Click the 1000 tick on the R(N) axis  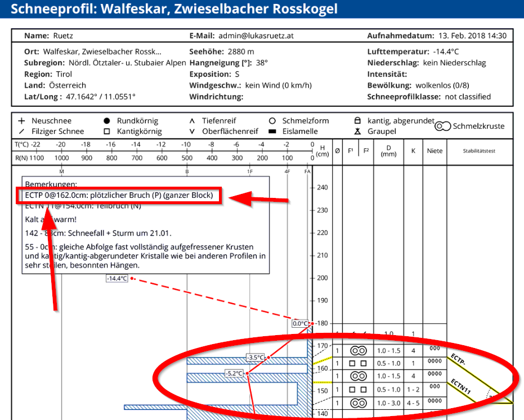(x=61, y=158)
